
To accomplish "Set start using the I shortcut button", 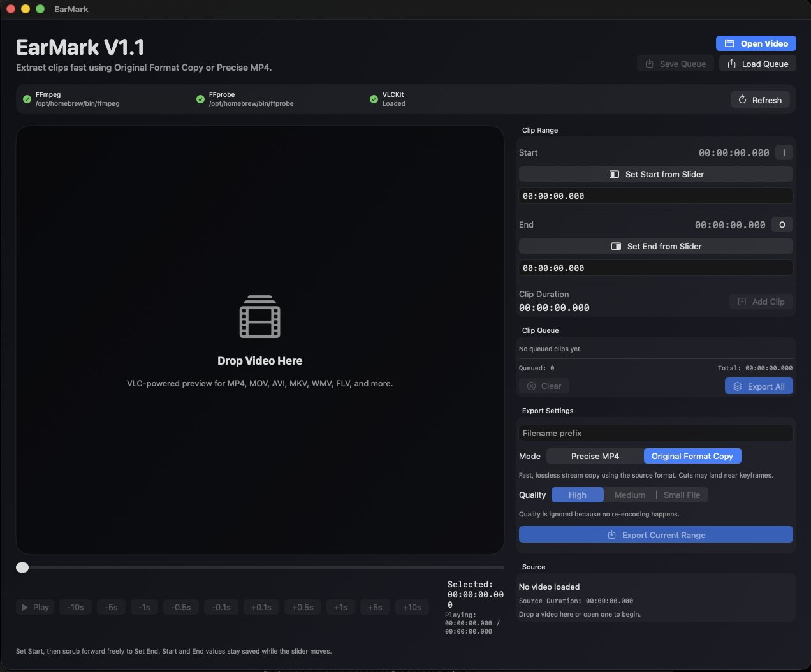I will tap(784, 152).
